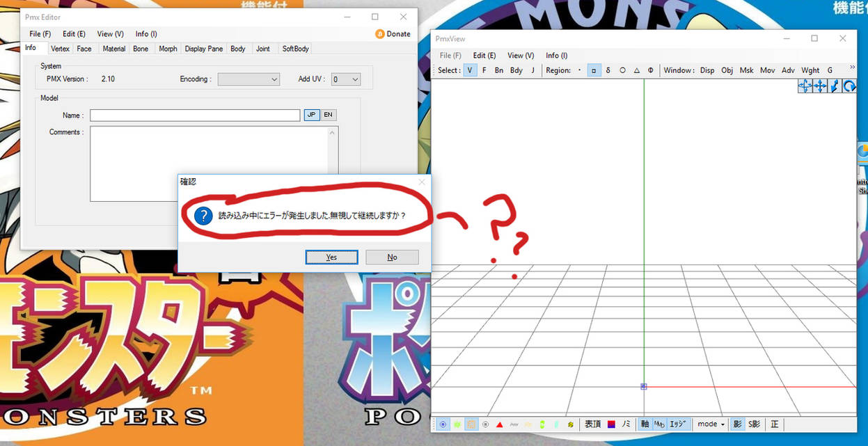Click the 正 button in bottom toolbar
This screenshot has height=446, width=868.
(x=774, y=424)
